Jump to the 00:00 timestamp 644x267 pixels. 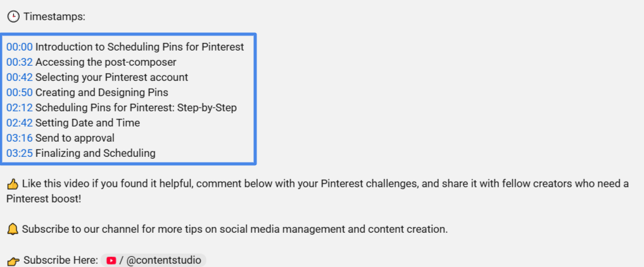19,47
